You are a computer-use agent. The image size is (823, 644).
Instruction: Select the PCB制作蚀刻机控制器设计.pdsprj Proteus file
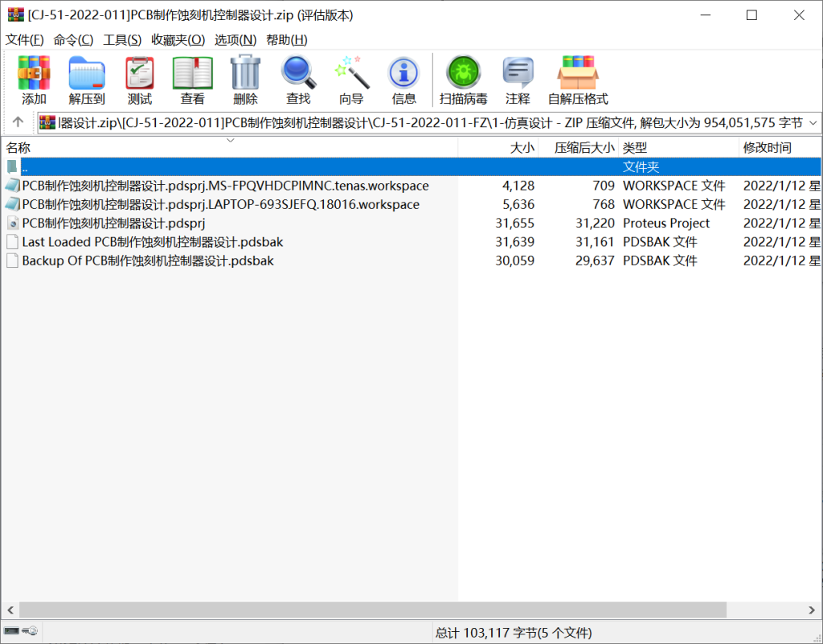(x=113, y=224)
